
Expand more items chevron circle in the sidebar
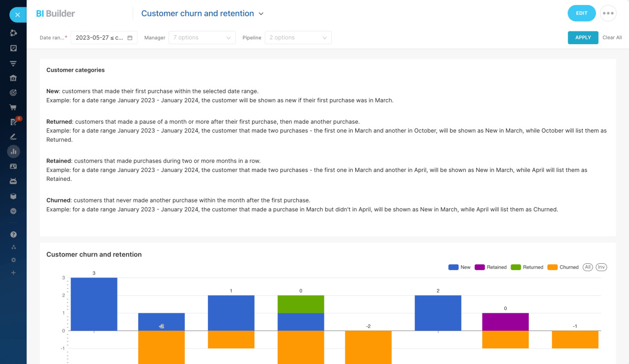tap(13, 211)
